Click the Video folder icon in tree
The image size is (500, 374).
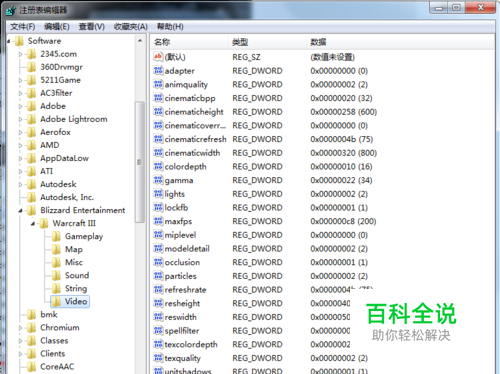[x=56, y=301]
